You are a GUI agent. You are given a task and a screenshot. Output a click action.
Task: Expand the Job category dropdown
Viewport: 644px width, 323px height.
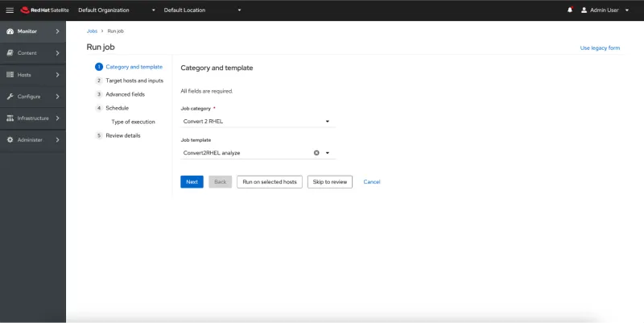(257, 122)
